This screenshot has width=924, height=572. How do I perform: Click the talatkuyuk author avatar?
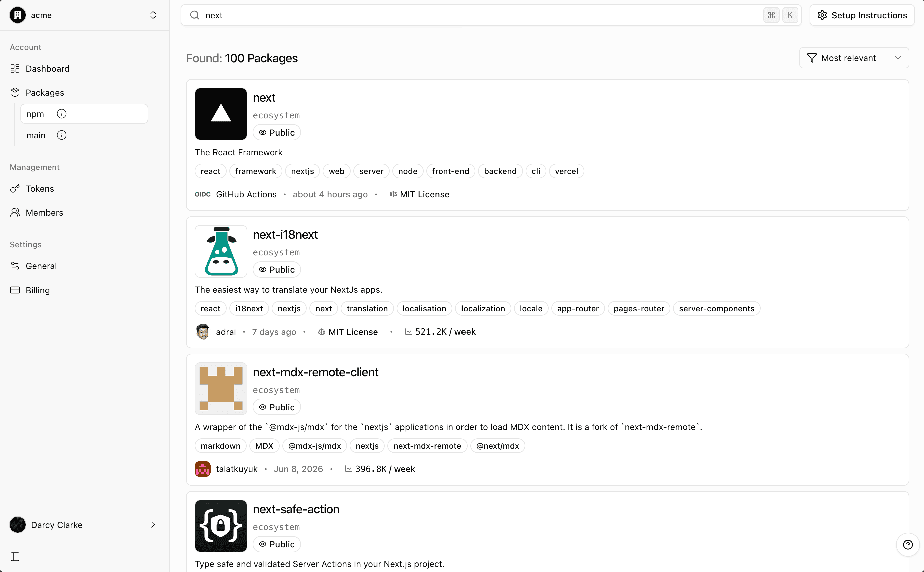(203, 469)
